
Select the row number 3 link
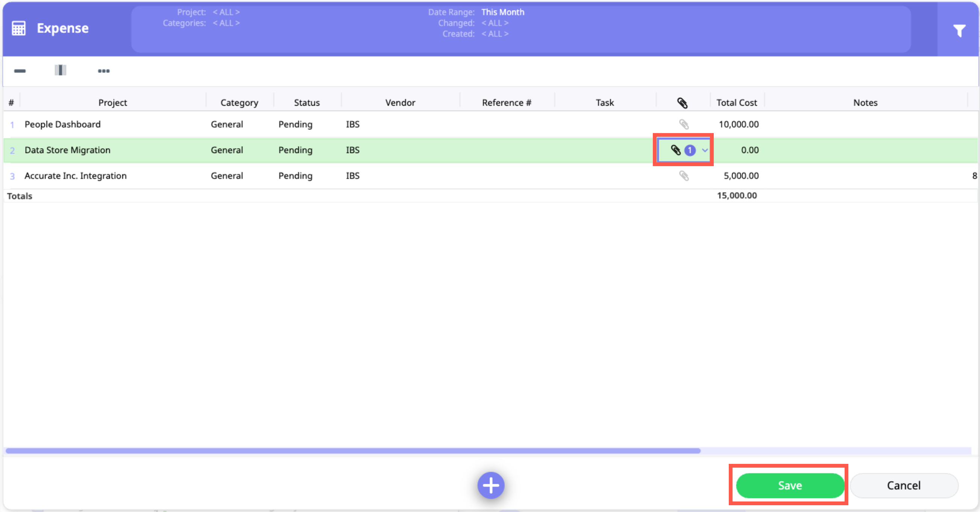[x=12, y=176]
